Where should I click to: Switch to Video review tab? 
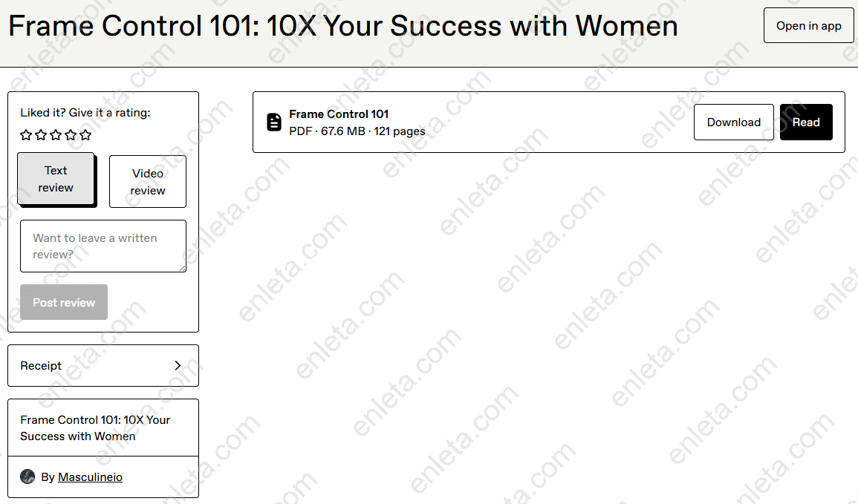pyautogui.click(x=147, y=181)
